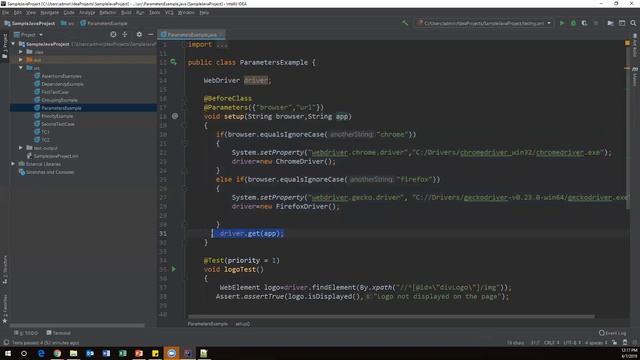
Task: Open the Build menu
Action: pos(126,13)
